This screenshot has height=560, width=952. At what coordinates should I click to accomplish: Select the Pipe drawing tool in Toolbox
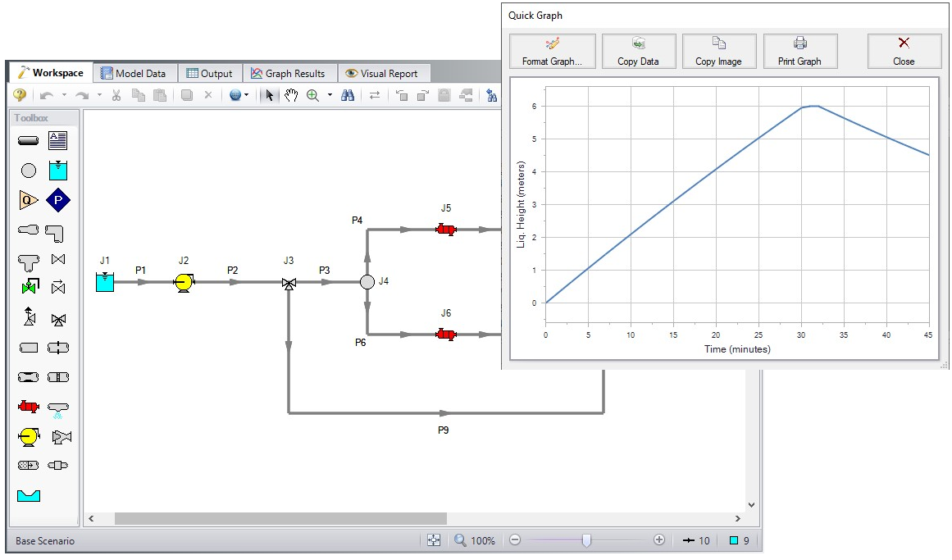[28, 141]
